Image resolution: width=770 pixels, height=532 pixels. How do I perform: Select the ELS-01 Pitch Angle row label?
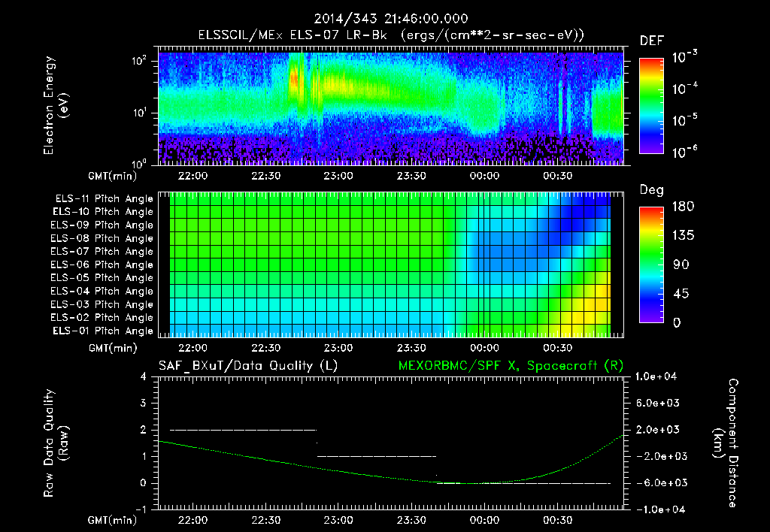click(103, 331)
